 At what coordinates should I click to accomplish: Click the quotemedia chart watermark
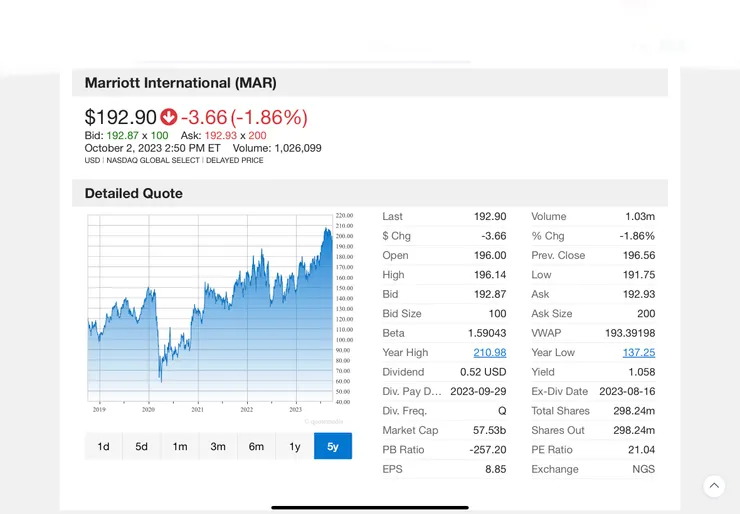click(324, 421)
